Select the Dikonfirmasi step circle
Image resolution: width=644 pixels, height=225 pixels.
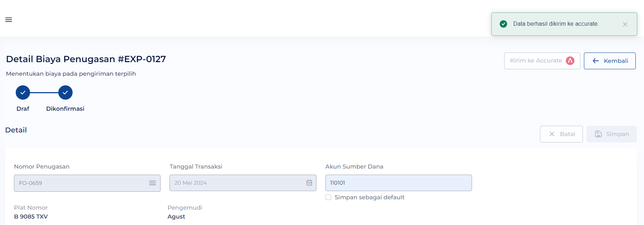point(65,92)
